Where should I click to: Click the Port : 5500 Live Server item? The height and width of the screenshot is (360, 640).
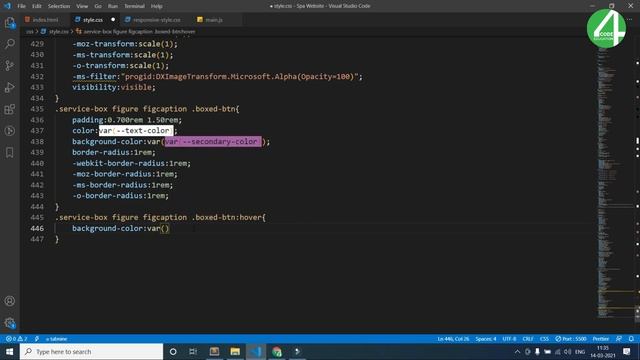pyautogui.click(x=571, y=339)
